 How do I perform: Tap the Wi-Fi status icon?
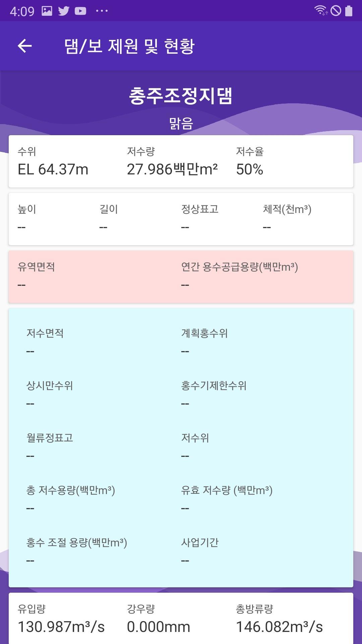[x=321, y=10]
